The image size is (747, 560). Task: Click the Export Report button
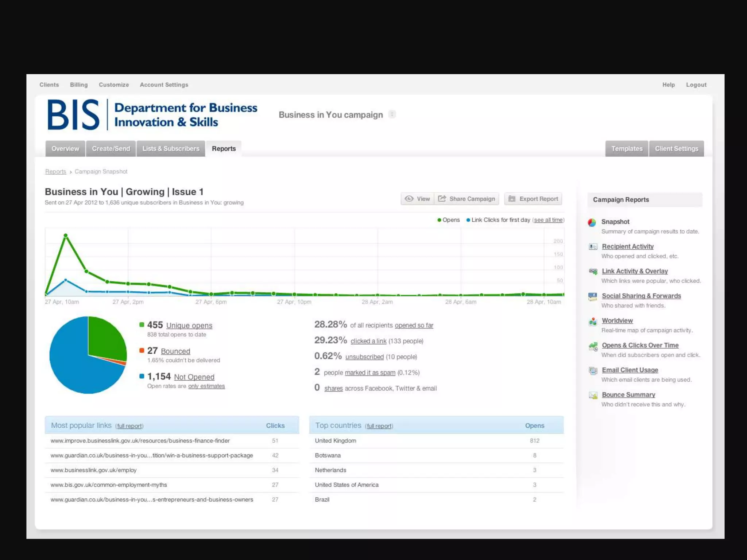point(533,199)
